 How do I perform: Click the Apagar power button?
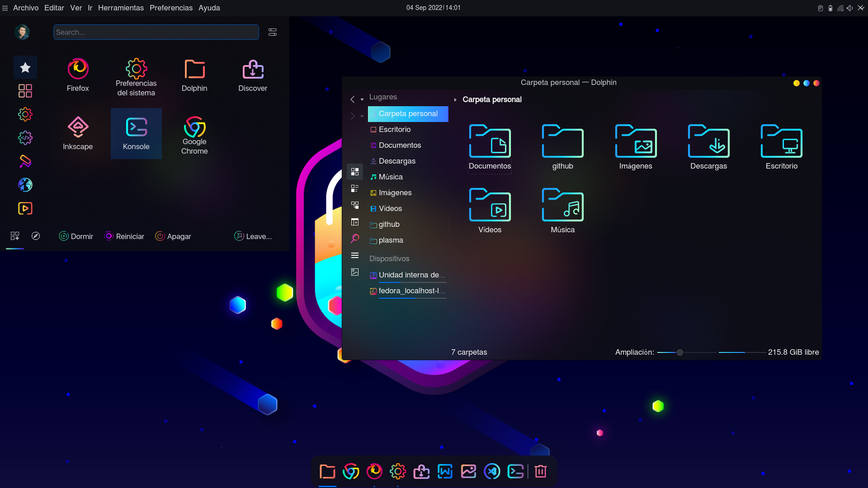[173, 236]
